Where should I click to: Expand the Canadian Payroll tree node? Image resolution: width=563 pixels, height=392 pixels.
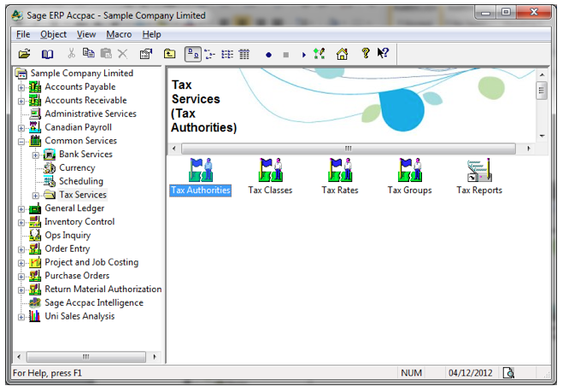[21, 128]
